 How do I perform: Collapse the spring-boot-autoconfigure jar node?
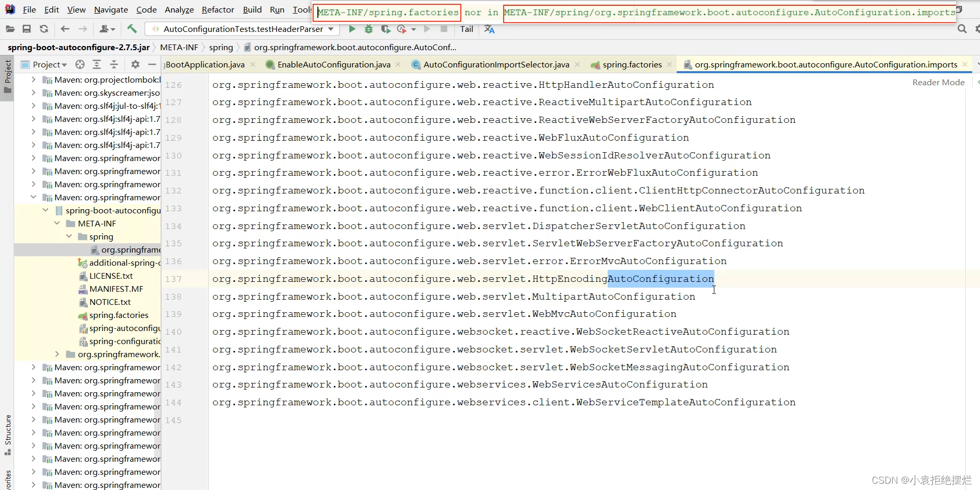45,210
